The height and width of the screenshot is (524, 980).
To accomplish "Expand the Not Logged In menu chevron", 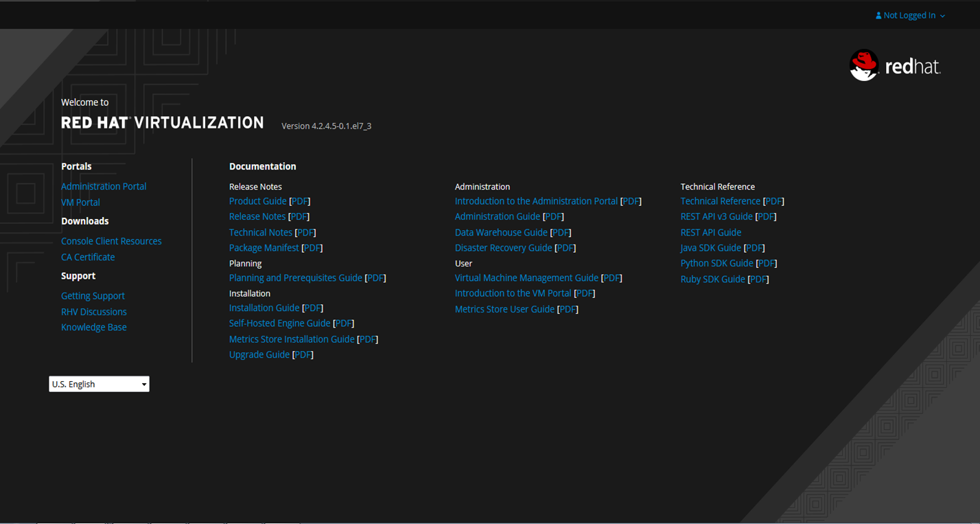I will (x=943, y=16).
